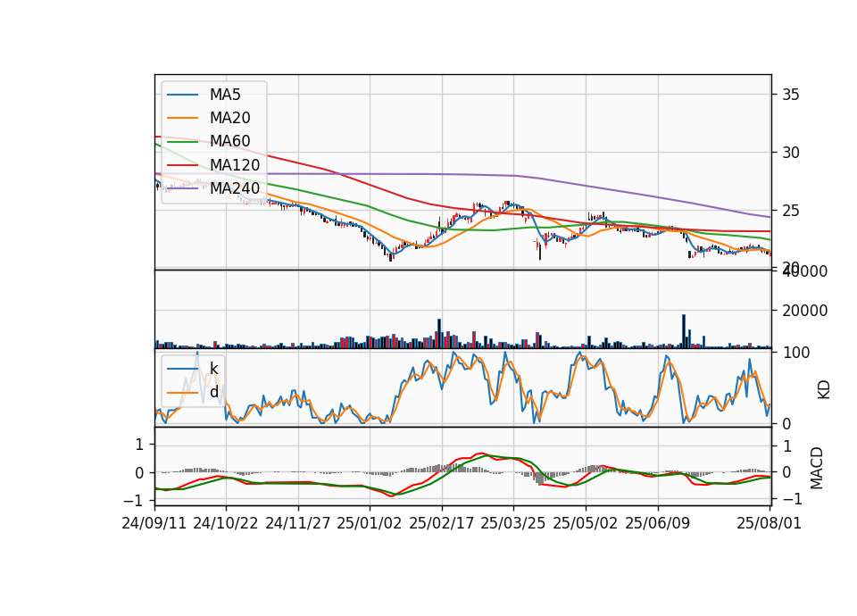This screenshot has height=616, width=857.
Task: Click the orange MA20 legend line sample
Action: pos(182,118)
